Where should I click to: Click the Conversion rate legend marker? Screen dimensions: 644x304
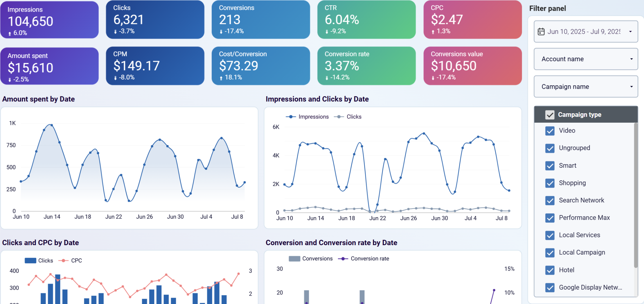tap(343, 259)
